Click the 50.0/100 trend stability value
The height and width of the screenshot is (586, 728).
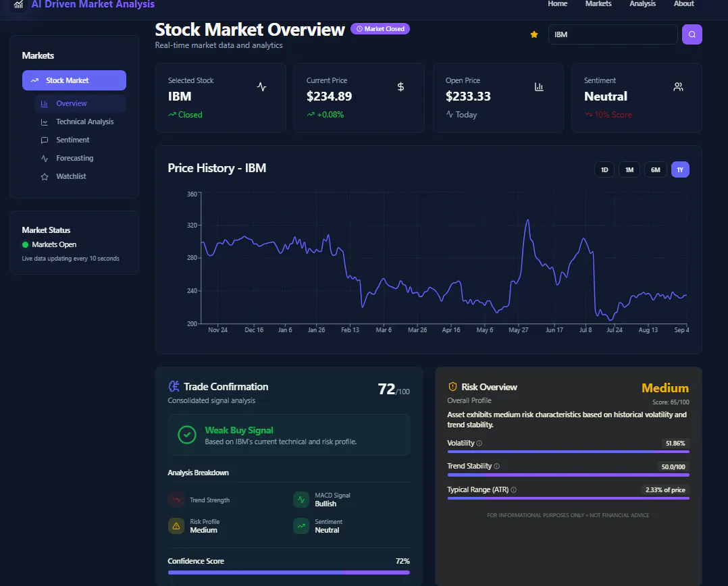[x=673, y=467]
